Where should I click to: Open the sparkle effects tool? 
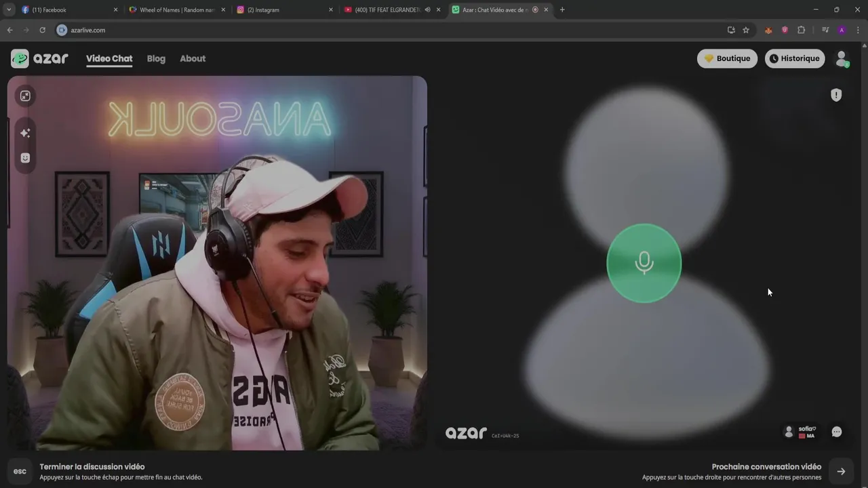coord(25,133)
